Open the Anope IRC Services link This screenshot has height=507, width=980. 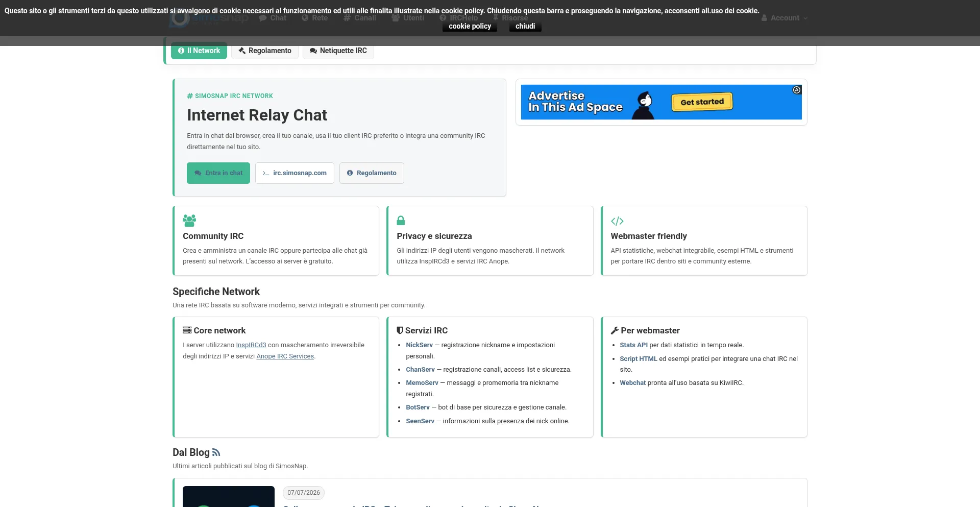click(x=285, y=356)
